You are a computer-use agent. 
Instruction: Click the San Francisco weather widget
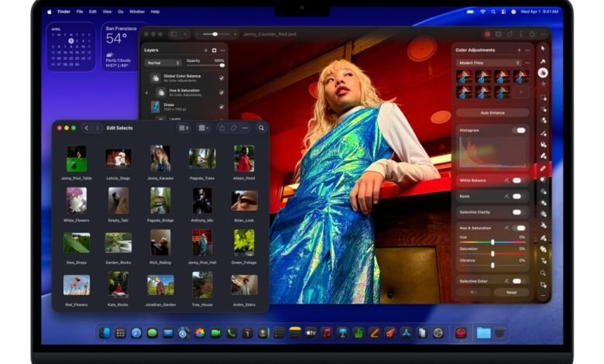pos(121,46)
